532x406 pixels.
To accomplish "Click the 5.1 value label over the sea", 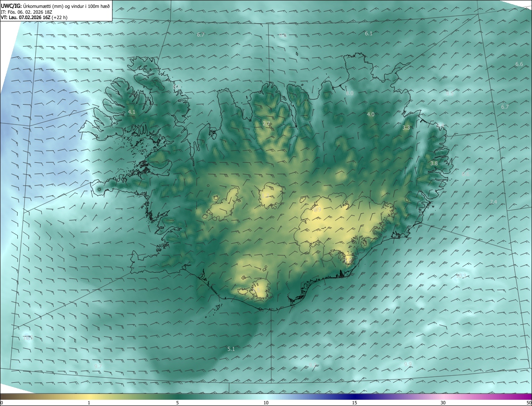I will pos(231,349).
